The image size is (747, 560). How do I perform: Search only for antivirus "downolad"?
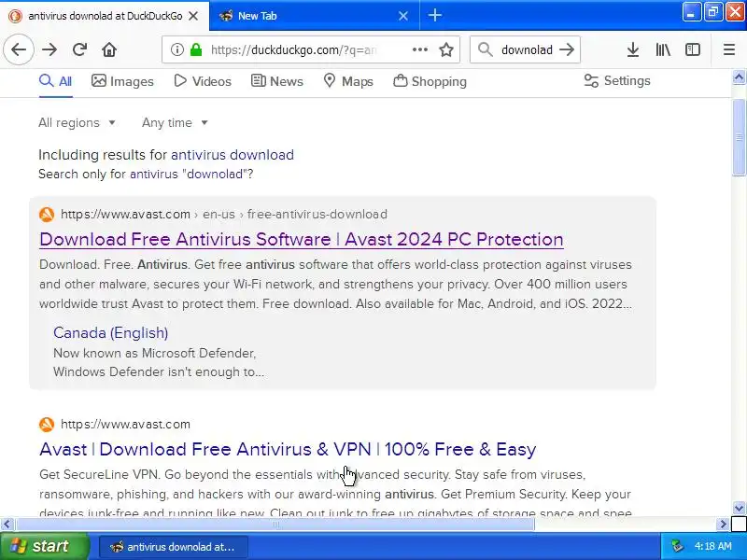[191, 175]
